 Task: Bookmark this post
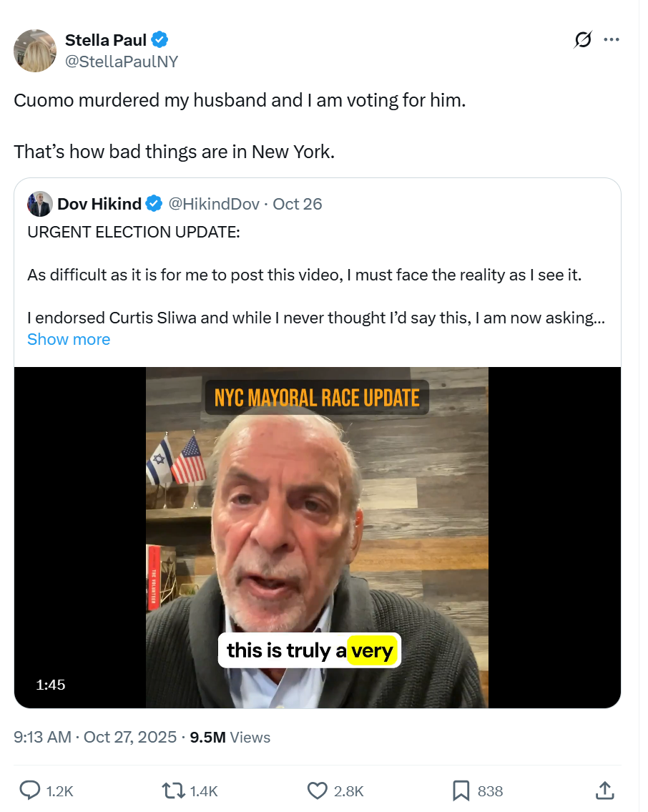461,790
